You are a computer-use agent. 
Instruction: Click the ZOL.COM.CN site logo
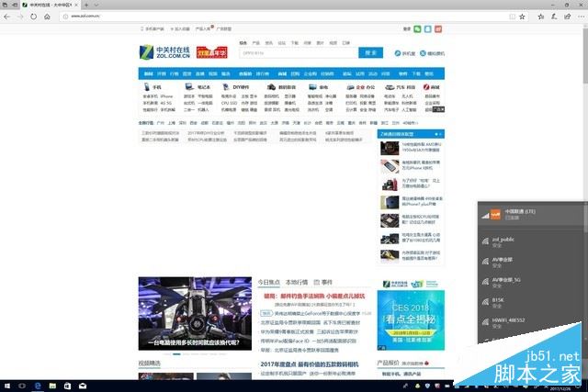[x=164, y=52]
